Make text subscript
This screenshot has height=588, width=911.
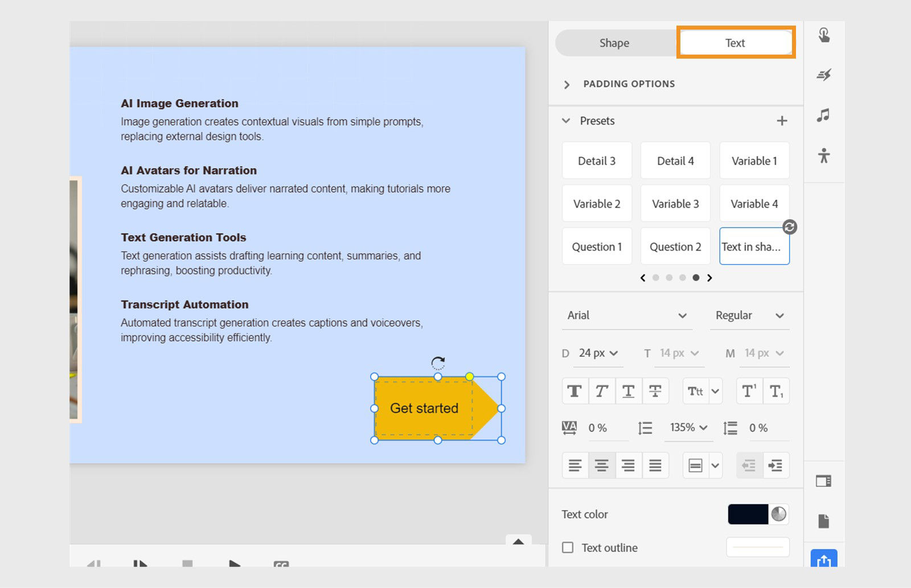coord(775,391)
